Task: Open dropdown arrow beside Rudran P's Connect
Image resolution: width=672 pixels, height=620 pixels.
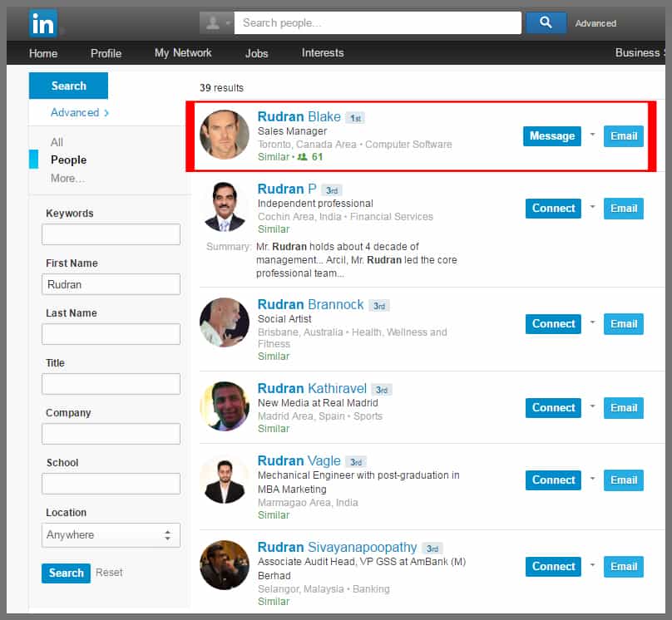Action: 592,207
